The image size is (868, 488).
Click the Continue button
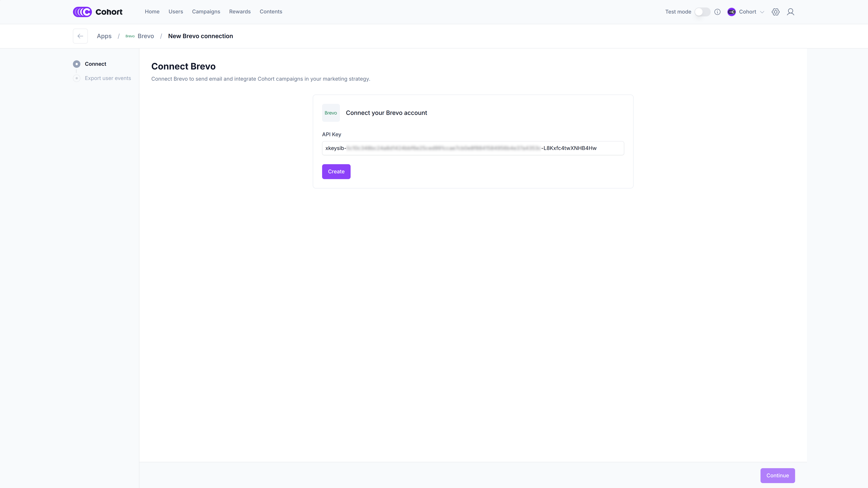click(x=777, y=475)
